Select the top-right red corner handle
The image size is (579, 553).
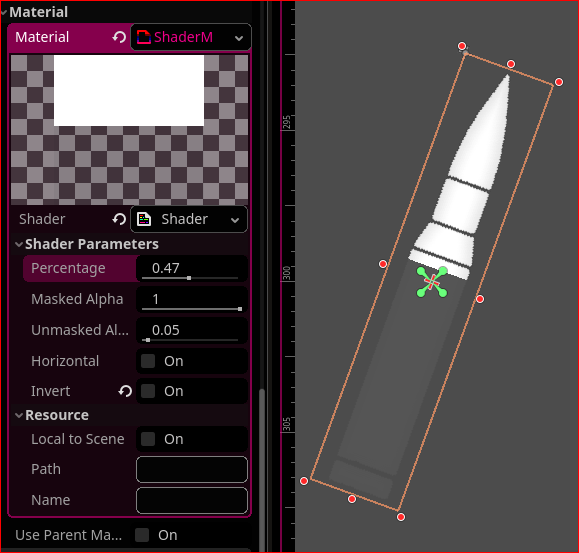[559, 82]
